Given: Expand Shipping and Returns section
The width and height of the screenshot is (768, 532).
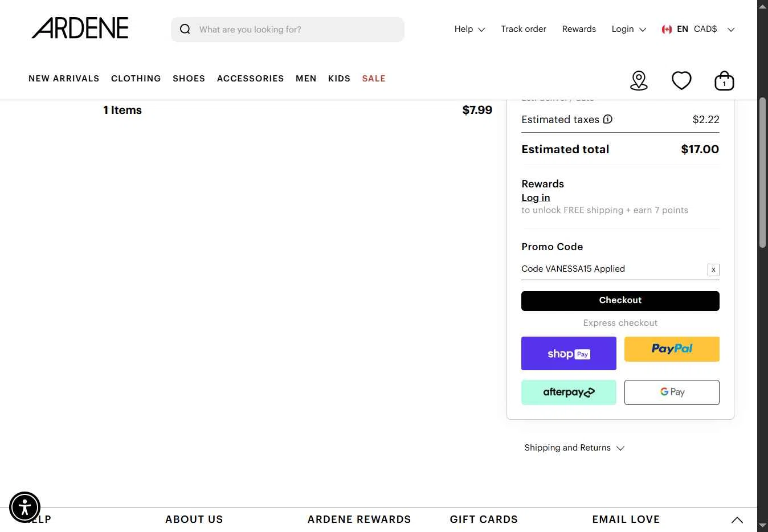Looking at the screenshot, I should click(574, 448).
